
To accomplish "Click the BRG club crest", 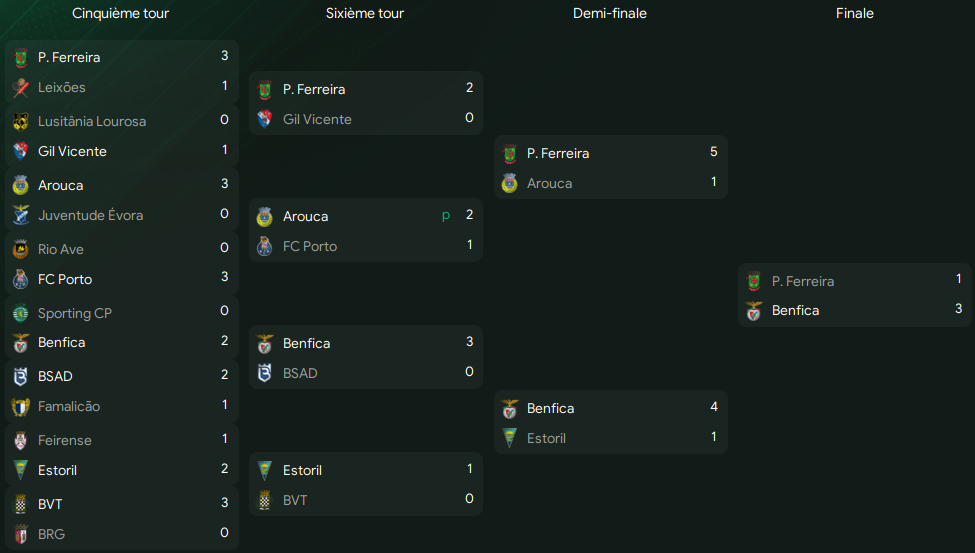I will 21,534.
